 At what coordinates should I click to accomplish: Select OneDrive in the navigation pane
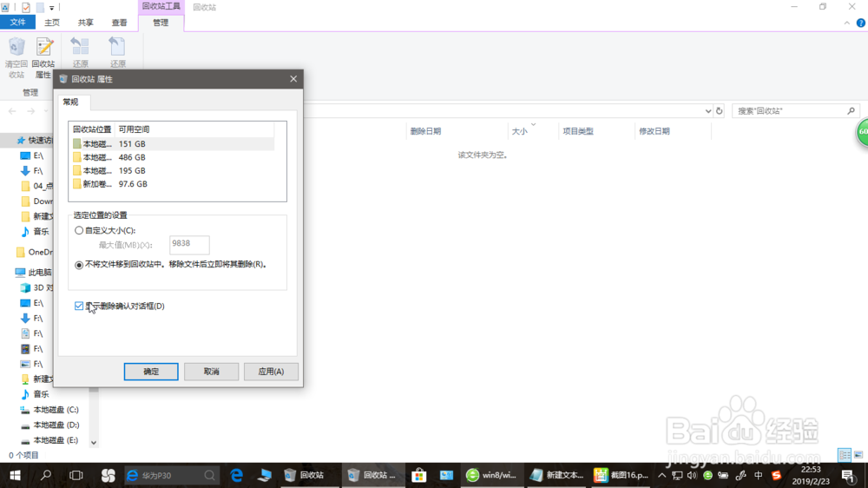coord(35,252)
